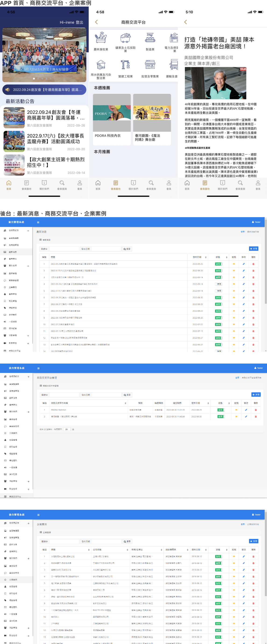
Task: Click 新增 button in 最新消息 admin panel
Action: click(x=253, y=248)
